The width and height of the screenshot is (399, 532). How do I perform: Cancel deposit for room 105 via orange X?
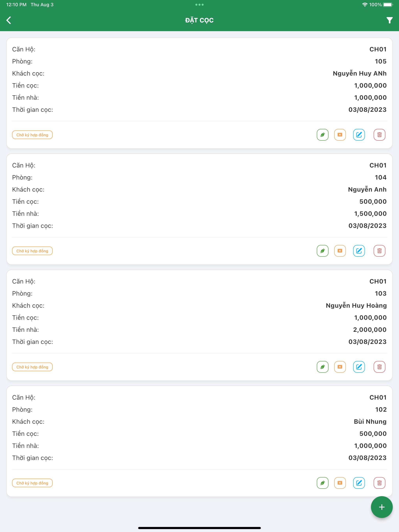pos(340,135)
